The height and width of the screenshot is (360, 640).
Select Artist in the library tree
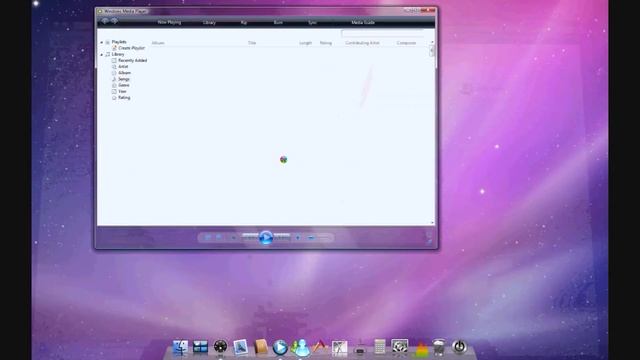123,67
